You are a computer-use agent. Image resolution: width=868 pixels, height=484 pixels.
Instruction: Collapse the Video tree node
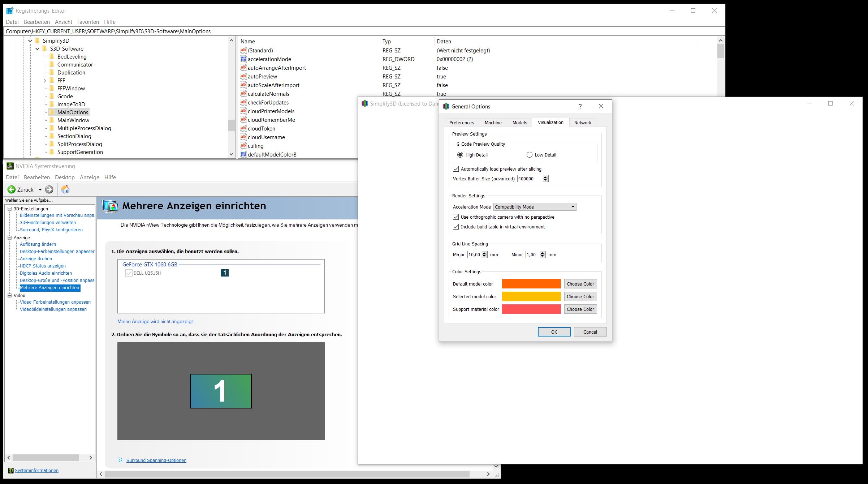coord(10,295)
